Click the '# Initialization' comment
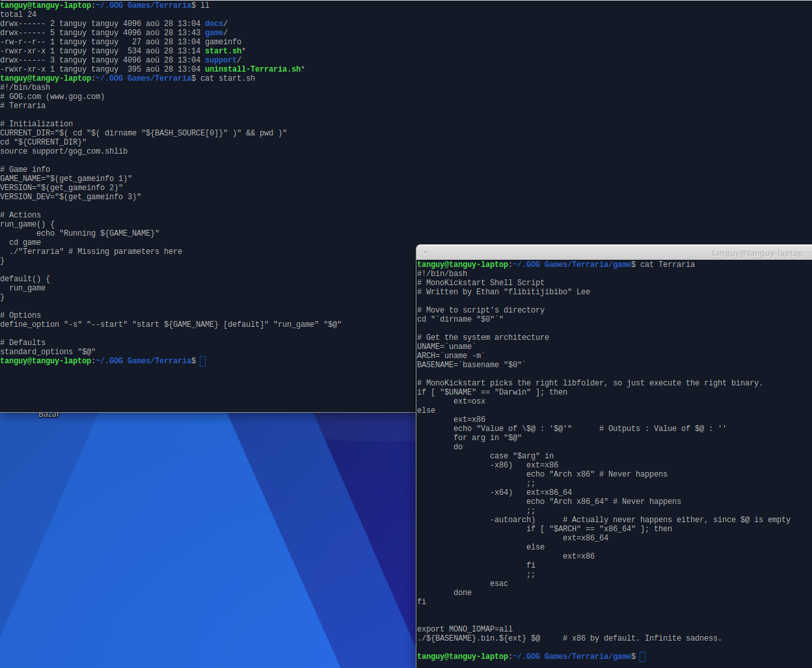This screenshot has width=812, height=668. point(36,124)
